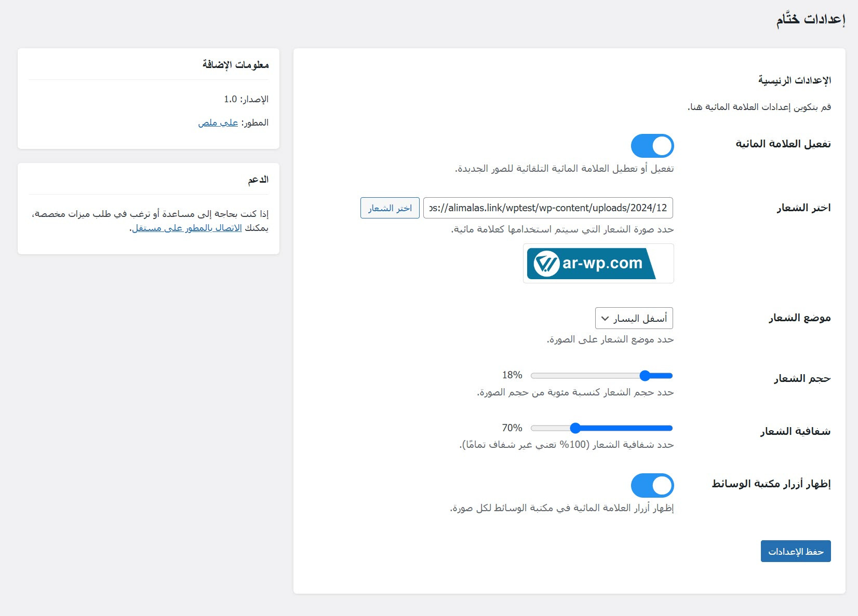The height and width of the screenshot is (616, 858).
Task: Click the اختر الشعار button
Action: point(390,208)
